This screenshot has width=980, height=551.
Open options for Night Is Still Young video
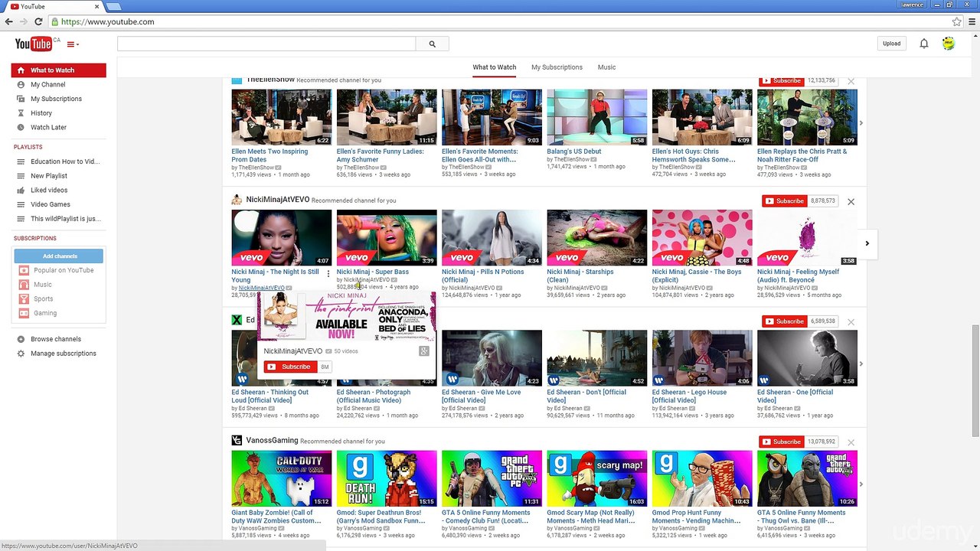(328, 273)
